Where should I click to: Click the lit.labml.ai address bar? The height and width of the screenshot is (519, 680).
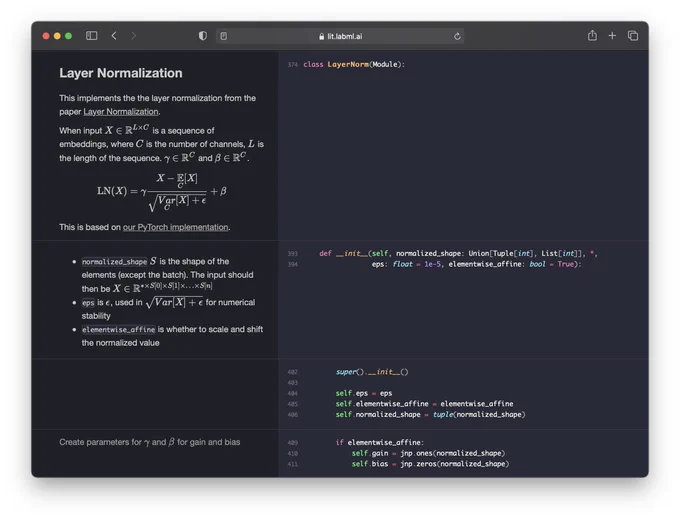[x=340, y=36]
